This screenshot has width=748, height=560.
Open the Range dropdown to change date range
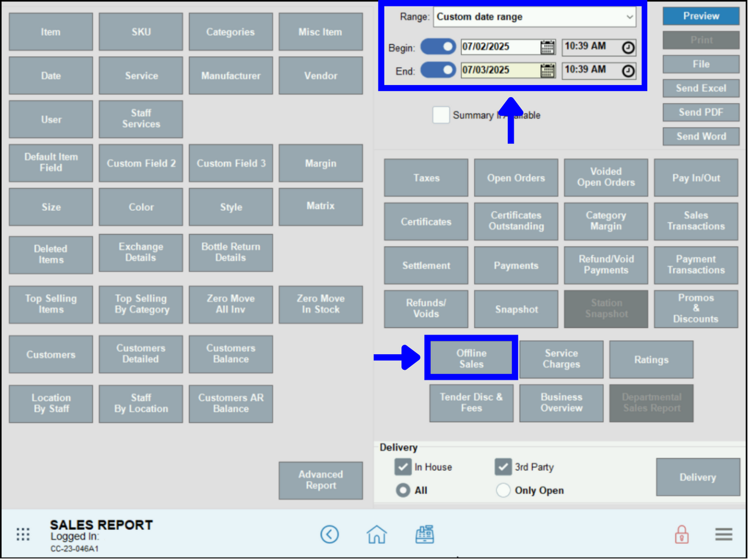534,17
